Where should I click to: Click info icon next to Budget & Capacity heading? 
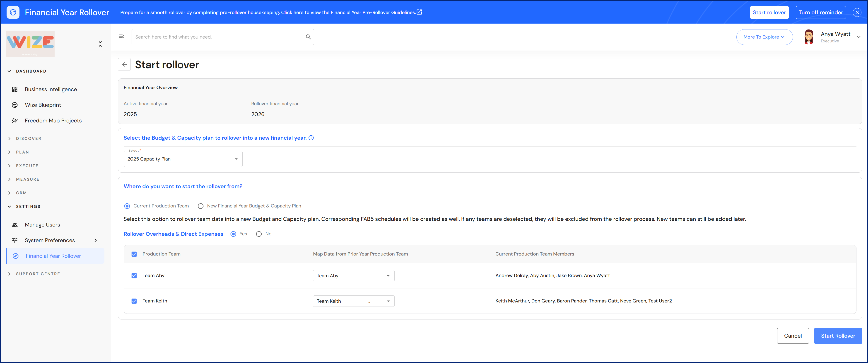311,138
